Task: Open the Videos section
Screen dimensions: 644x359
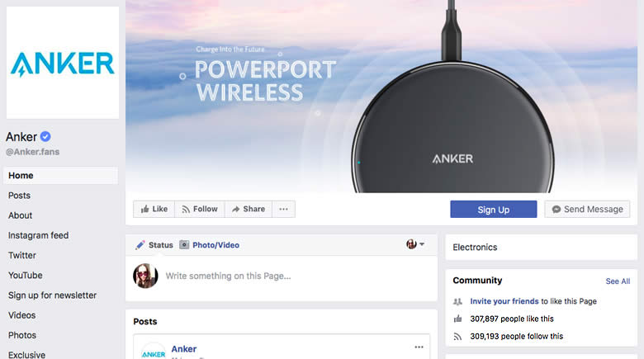Action: click(x=21, y=315)
